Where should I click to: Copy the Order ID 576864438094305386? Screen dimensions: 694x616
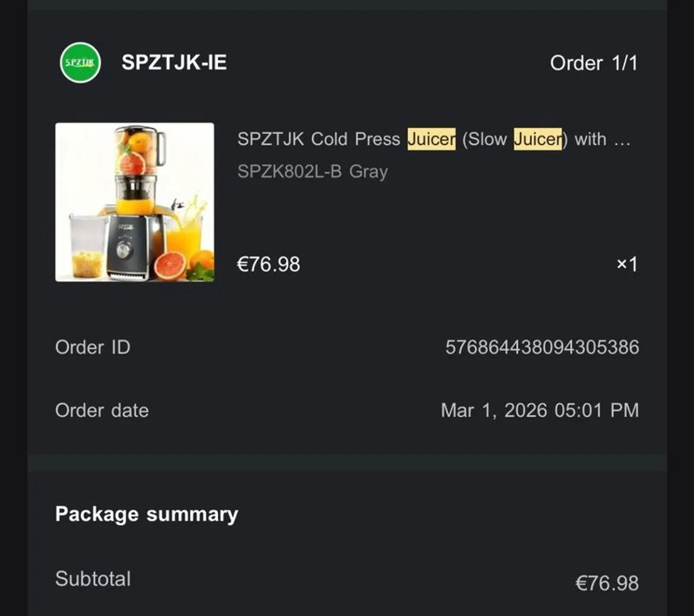coord(542,347)
